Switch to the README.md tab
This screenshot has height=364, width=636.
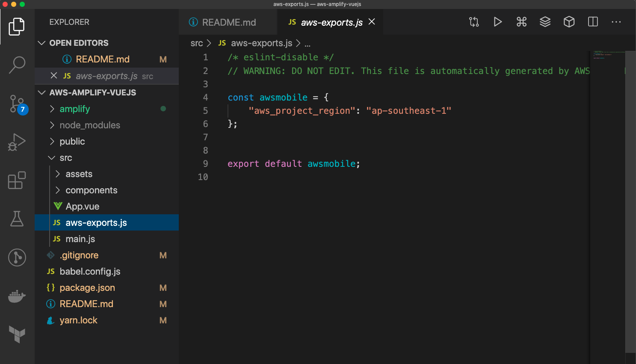(228, 22)
